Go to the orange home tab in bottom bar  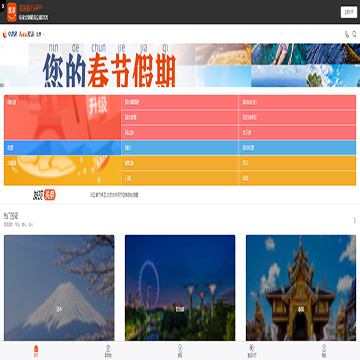click(36, 351)
